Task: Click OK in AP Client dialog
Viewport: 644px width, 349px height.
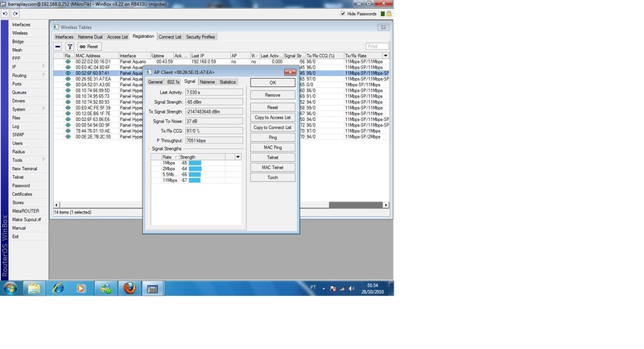Action: [273, 83]
